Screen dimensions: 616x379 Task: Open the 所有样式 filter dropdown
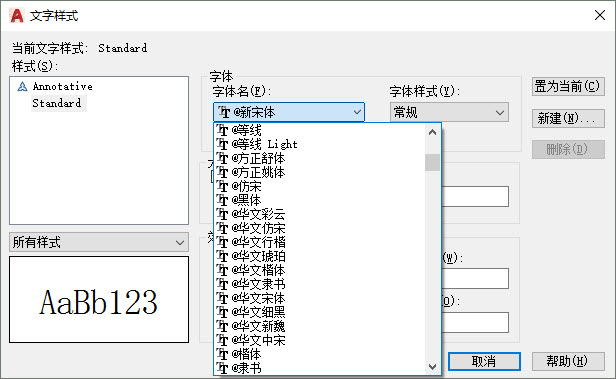point(99,242)
